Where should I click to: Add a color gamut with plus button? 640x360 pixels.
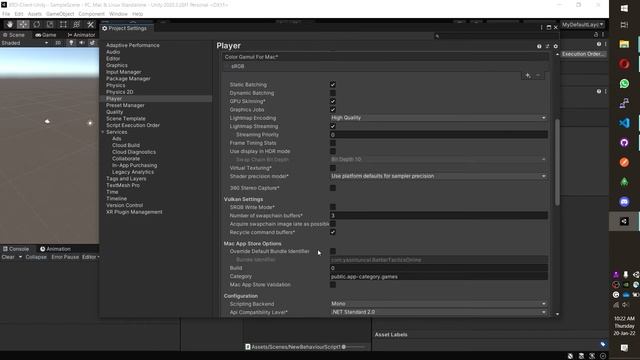click(527, 76)
